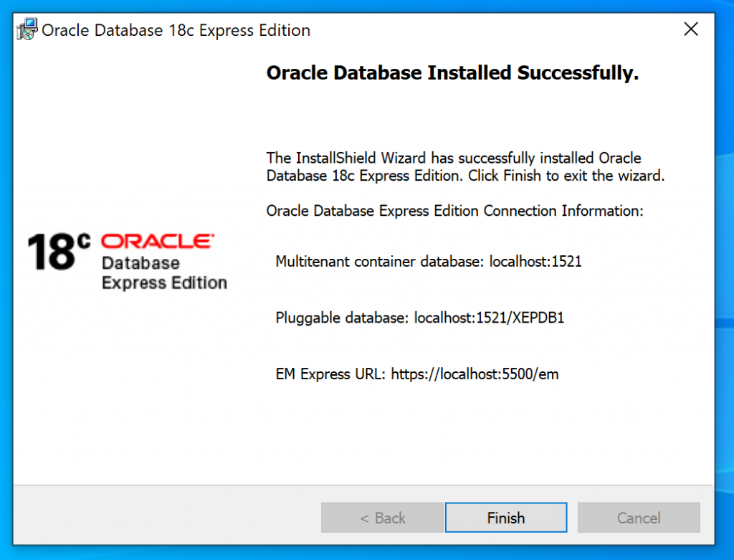Click the installer icon in the title bar

click(27, 30)
